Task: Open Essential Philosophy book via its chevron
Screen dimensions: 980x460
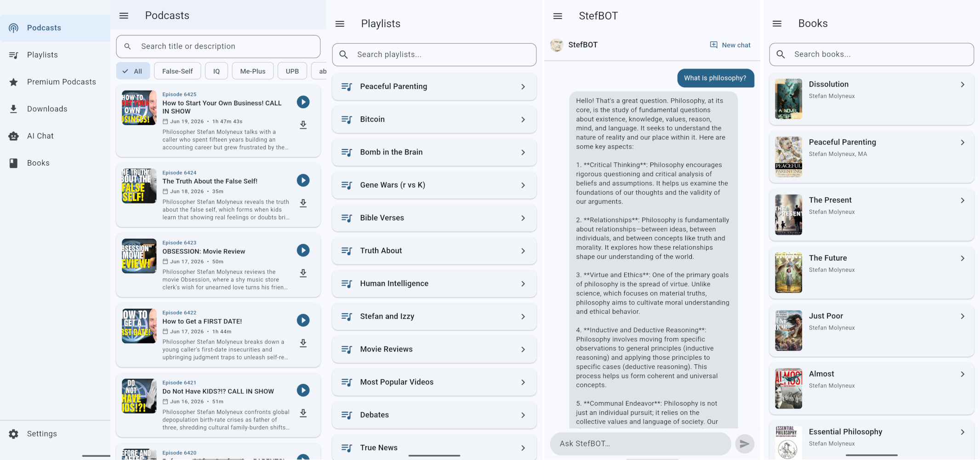Action: (963, 432)
